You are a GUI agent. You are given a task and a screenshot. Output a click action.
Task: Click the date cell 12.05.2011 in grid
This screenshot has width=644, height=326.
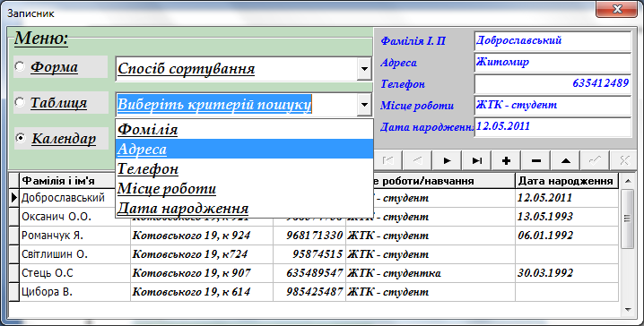pos(567,198)
